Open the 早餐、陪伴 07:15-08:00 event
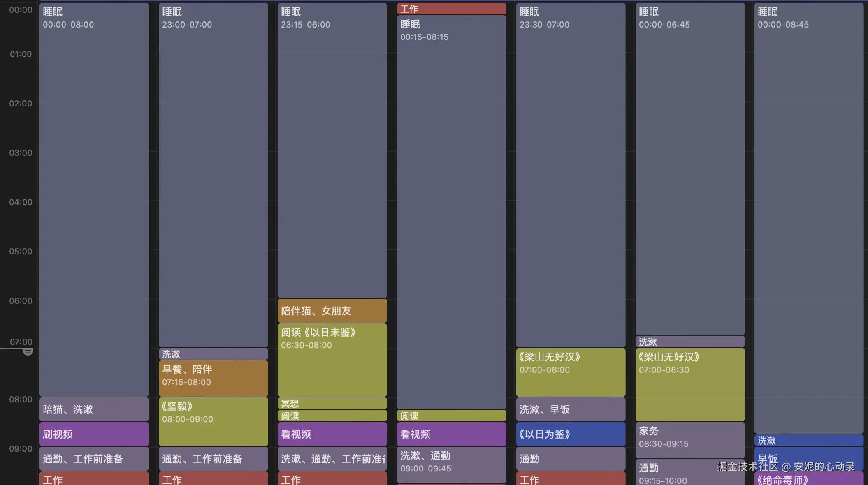The height and width of the screenshot is (485, 868). (x=213, y=378)
